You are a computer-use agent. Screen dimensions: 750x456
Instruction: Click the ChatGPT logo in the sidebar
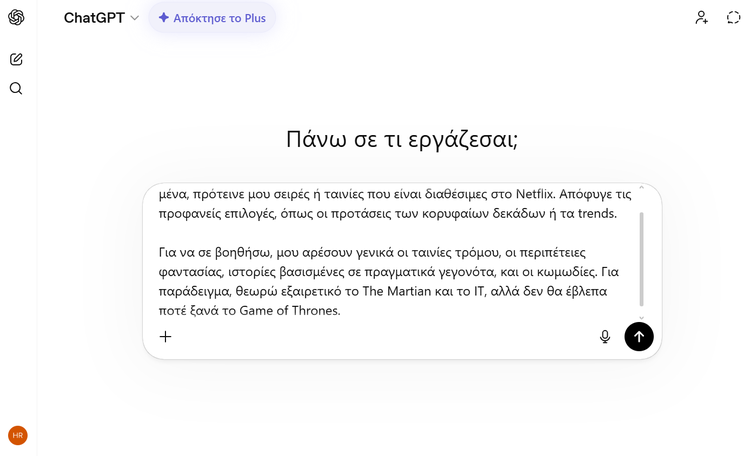tap(16, 18)
